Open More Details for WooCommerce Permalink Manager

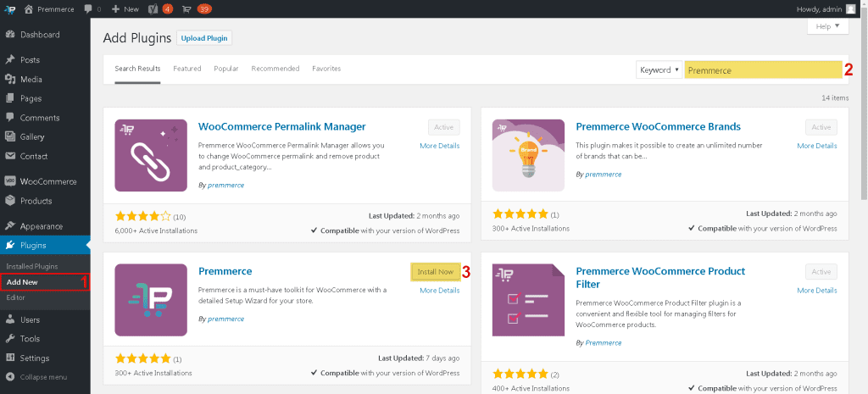pyautogui.click(x=440, y=146)
